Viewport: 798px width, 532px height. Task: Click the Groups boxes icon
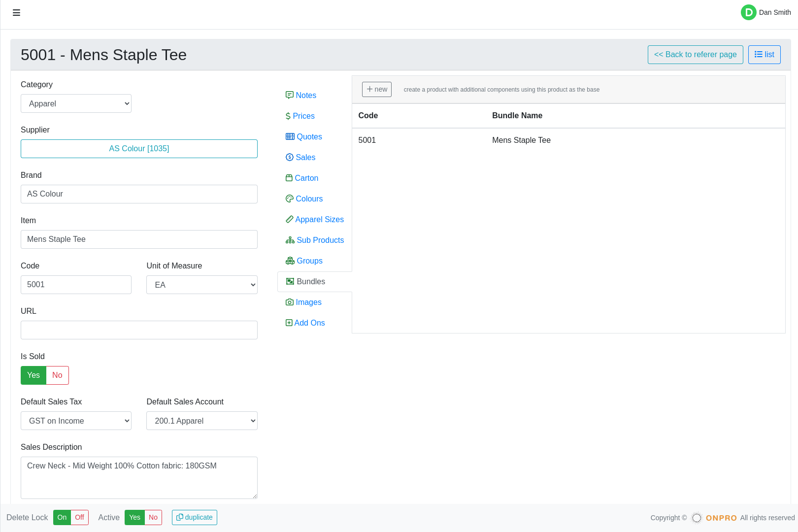290,261
